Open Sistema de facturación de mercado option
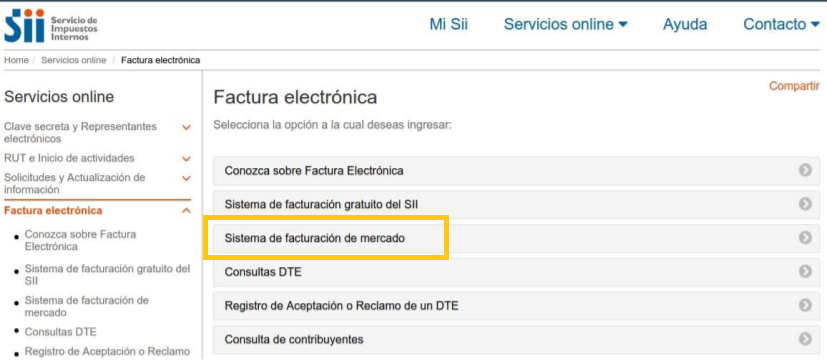 pos(516,238)
